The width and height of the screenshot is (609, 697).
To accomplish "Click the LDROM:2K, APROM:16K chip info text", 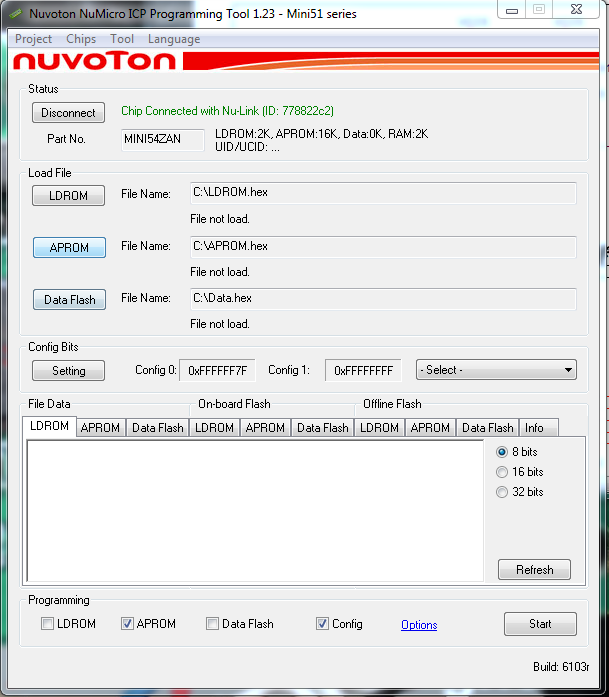I will pyautogui.click(x=321, y=134).
